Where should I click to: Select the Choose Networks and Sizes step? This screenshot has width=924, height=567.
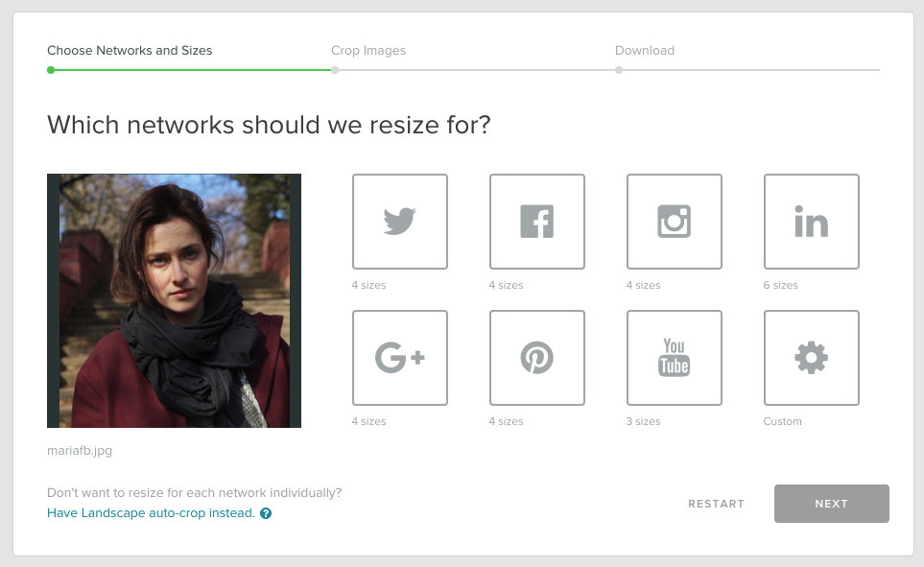coord(130,51)
